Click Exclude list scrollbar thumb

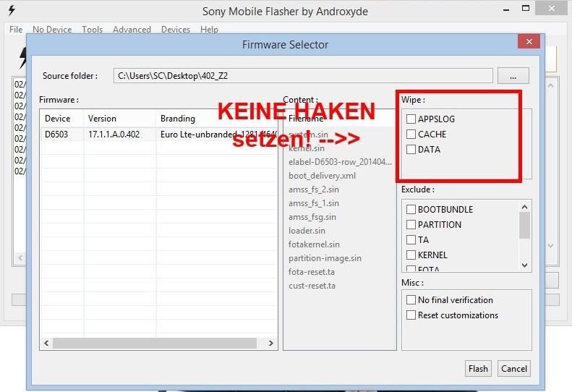point(524,225)
